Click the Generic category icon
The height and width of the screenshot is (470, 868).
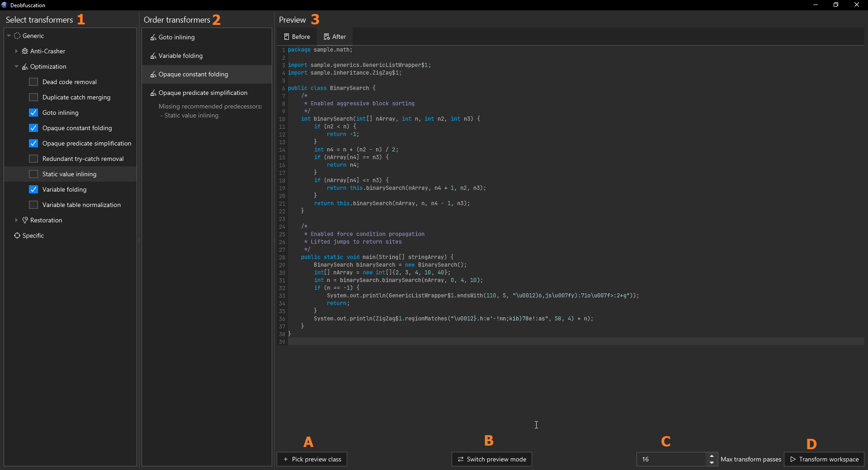click(x=17, y=36)
